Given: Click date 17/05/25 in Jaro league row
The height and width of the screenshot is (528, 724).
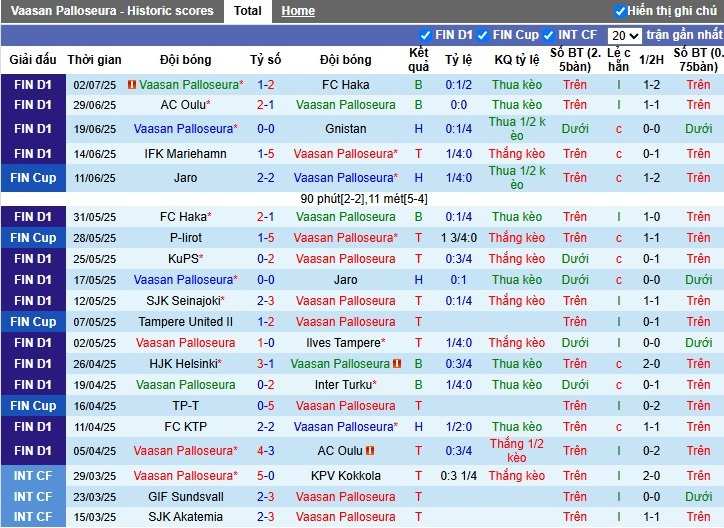Looking at the screenshot, I should [95, 280].
